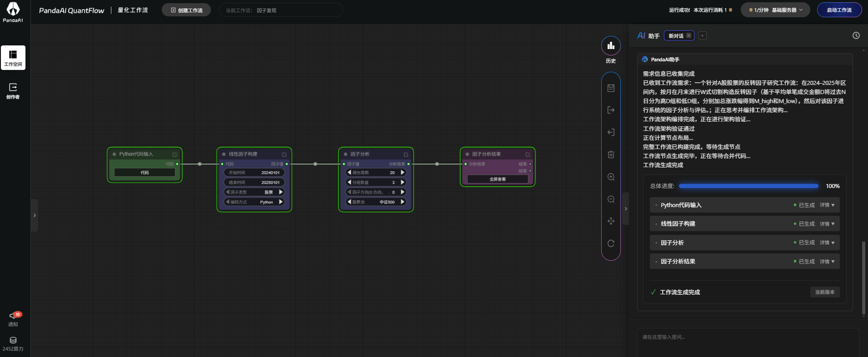Toggle status dot on 因子分析 node
This screenshot has width=868, height=357.
click(x=345, y=154)
